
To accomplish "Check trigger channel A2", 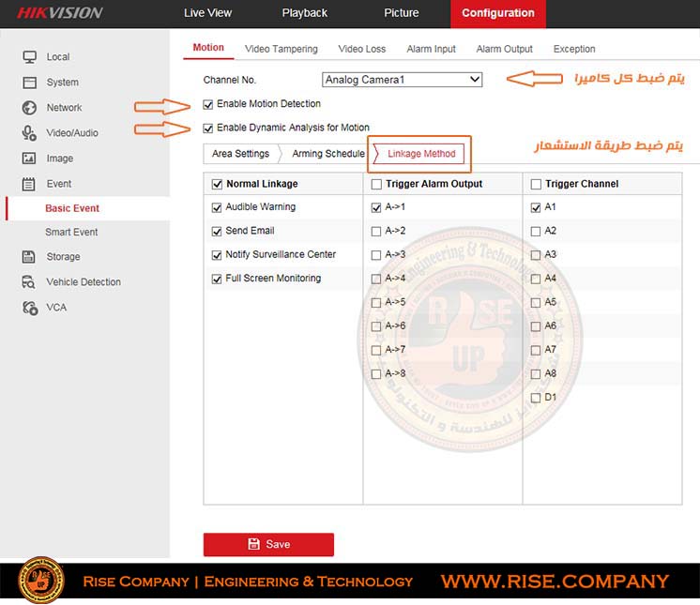I will click(536, 231).
